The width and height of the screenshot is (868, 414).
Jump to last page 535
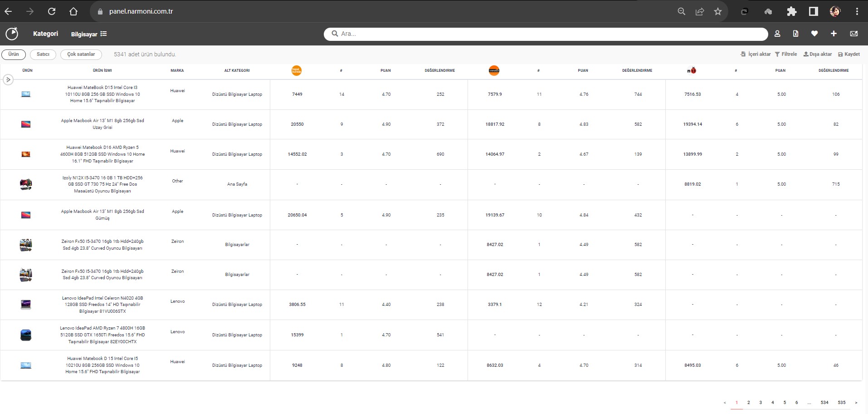pos(842,403)
